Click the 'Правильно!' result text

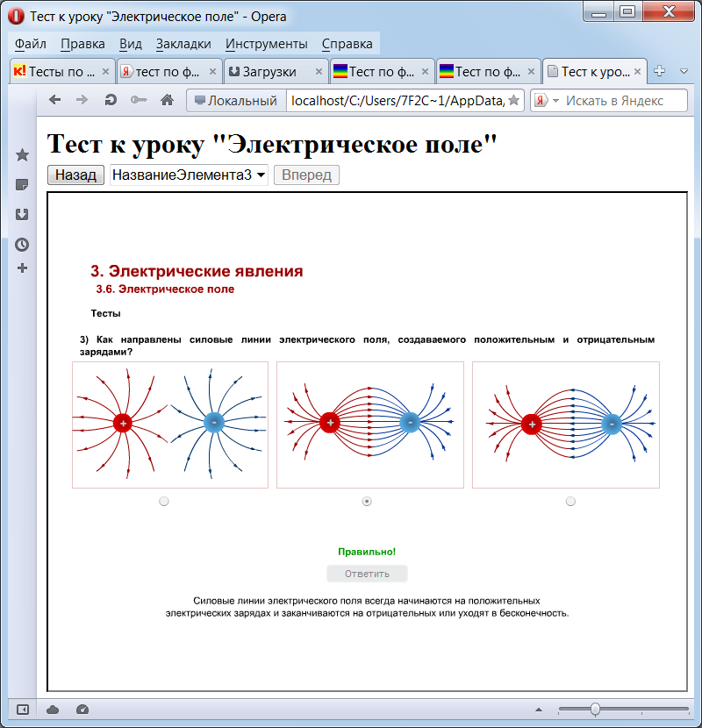click(367, 552)
